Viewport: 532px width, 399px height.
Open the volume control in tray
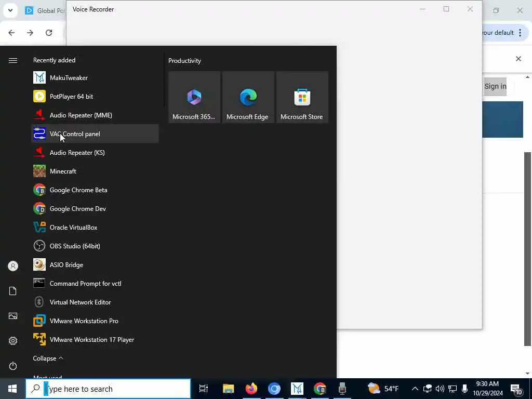click(x=440, y=389)
